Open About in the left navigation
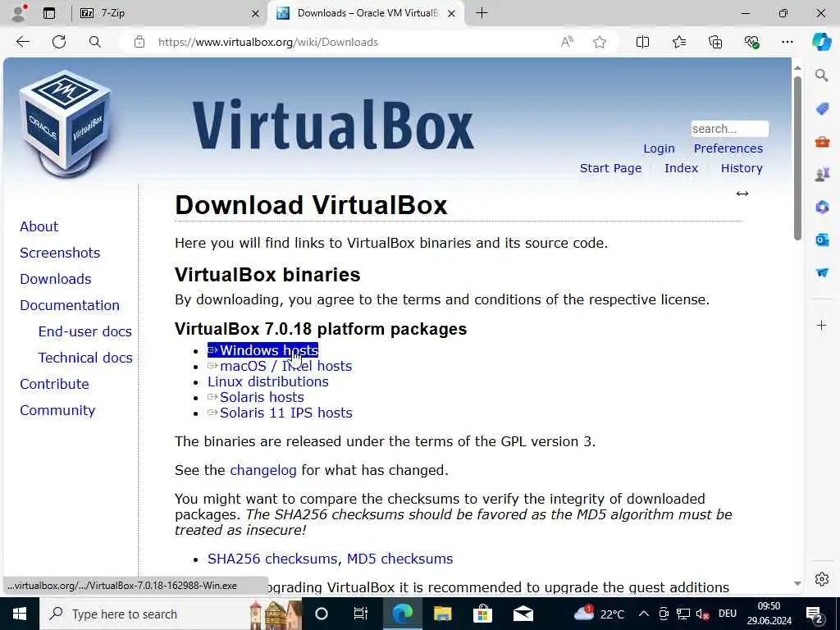840x630 pixels. (39, 226)
